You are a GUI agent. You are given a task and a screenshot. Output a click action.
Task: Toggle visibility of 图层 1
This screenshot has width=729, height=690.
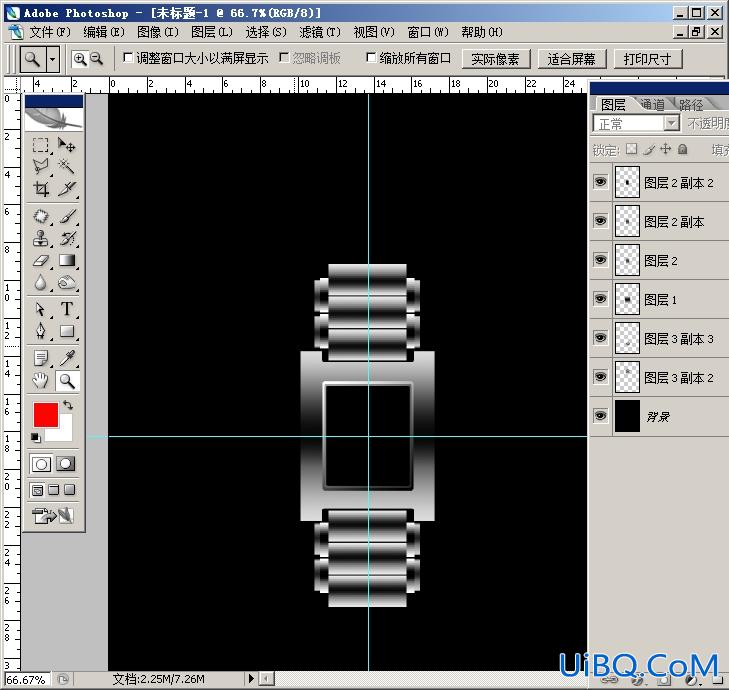point(601,299)
